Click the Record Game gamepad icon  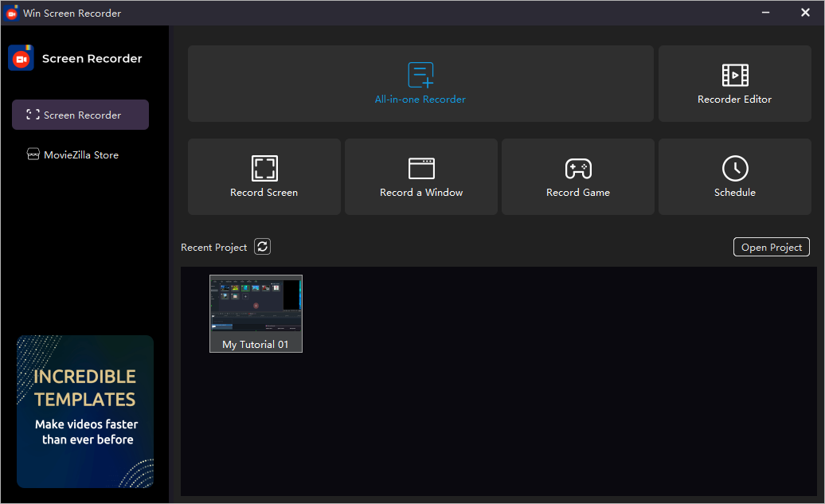577,168
